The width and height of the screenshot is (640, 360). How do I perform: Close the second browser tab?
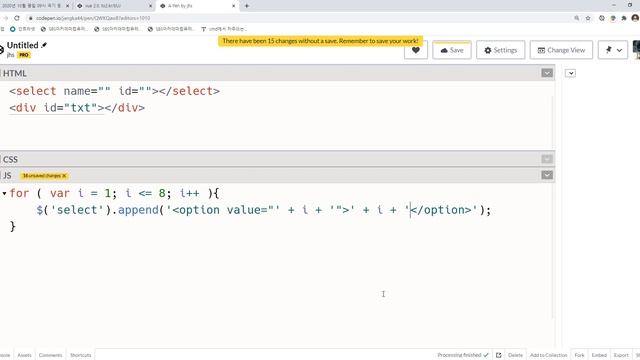click(150, 6)
